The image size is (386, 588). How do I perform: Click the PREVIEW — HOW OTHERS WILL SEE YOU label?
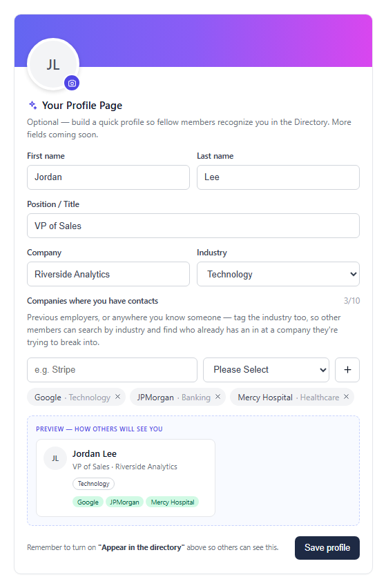(x=99, y=429)
